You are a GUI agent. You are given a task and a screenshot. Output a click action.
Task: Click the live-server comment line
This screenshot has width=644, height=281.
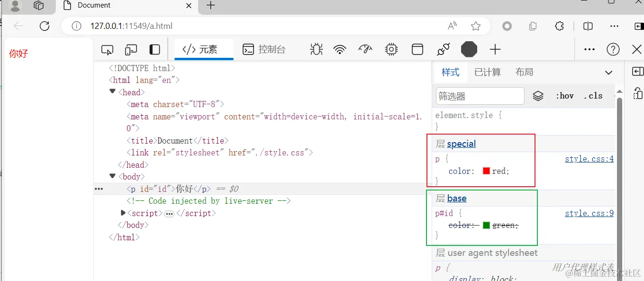208,201
